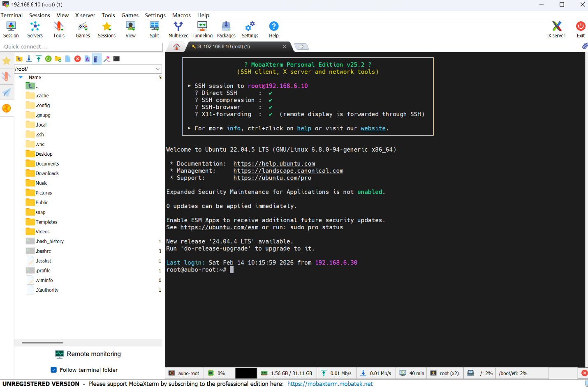Click SFTP download selected files icon
588x387 pixels.
(x=29, y=59)
